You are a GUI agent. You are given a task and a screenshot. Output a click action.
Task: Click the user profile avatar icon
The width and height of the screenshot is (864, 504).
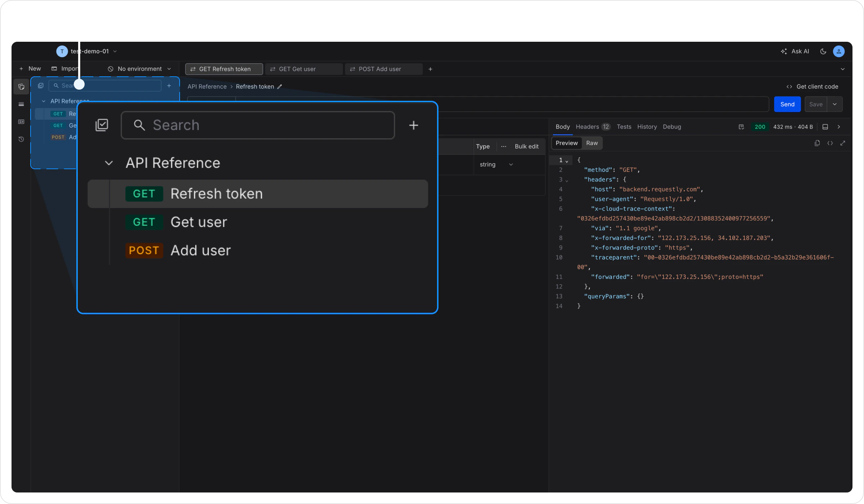point(839,51)
